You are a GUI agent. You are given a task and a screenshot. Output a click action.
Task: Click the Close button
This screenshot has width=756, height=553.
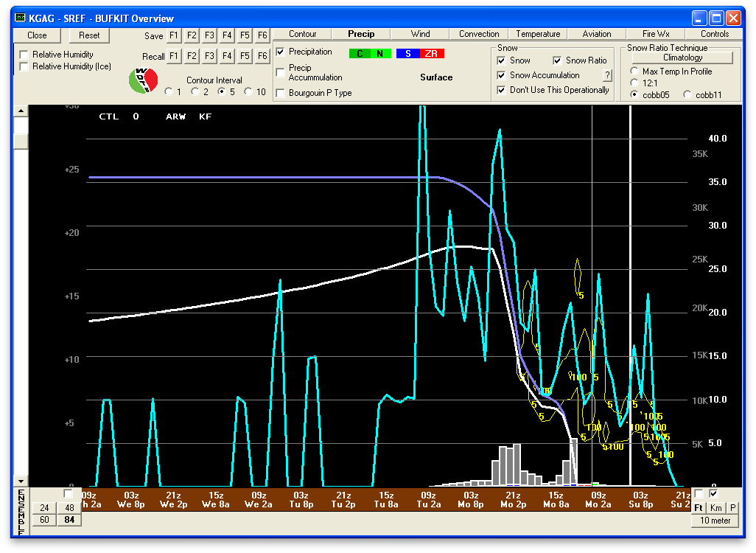37,35
